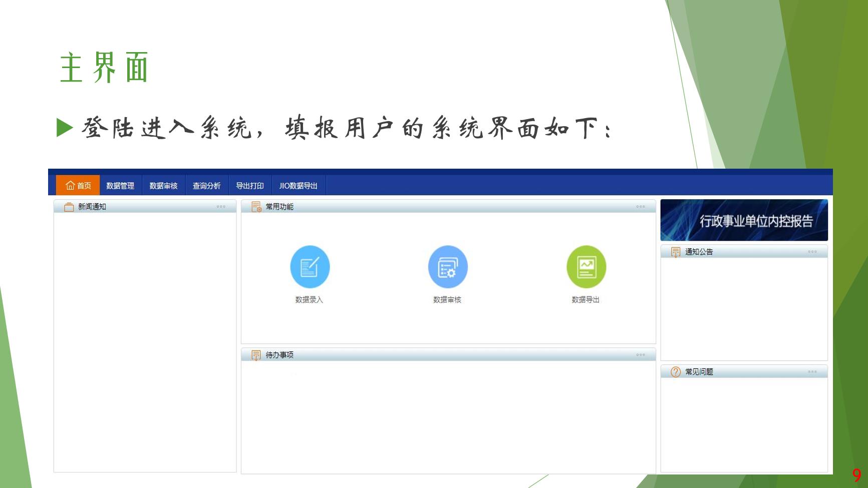Viewport: 868px width, 488px height.
Task: Click the 行政事业单位内控报告 banner image
Action: 744,220
